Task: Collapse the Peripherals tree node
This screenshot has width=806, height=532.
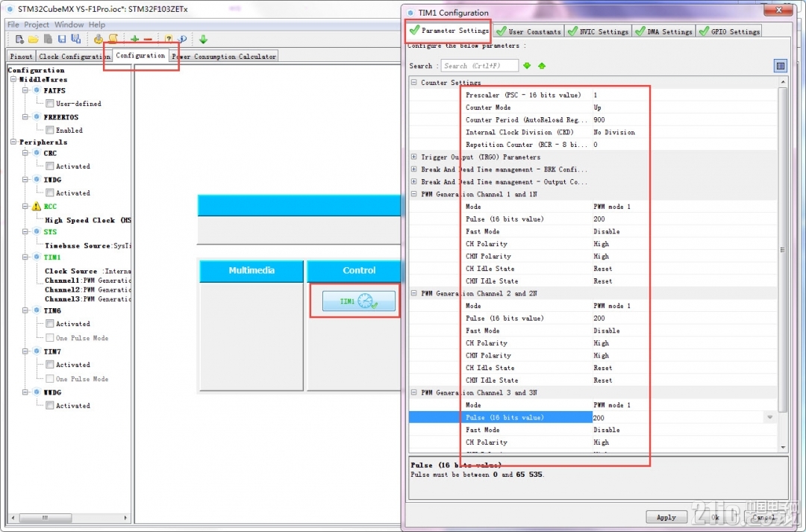Action: click(x=13, y=143)
